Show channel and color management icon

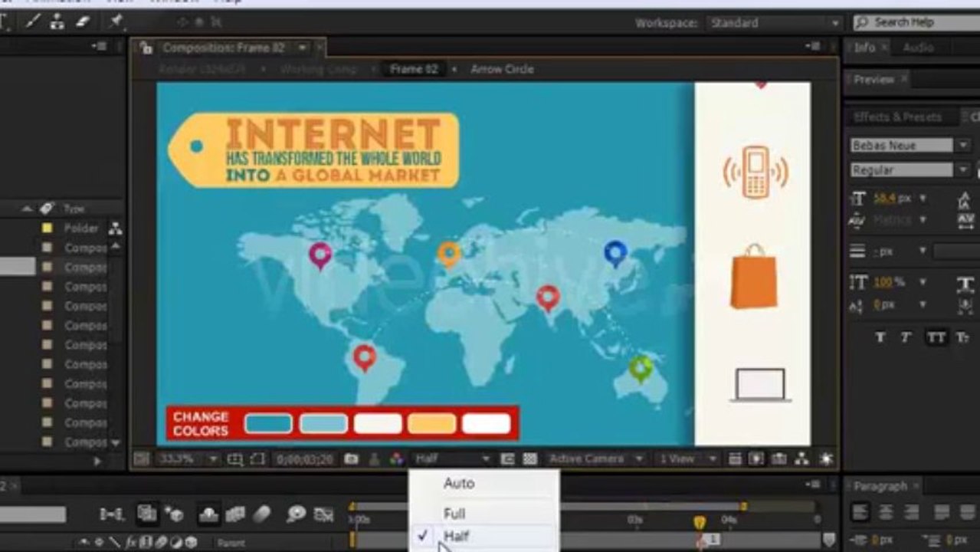(396, 459)
